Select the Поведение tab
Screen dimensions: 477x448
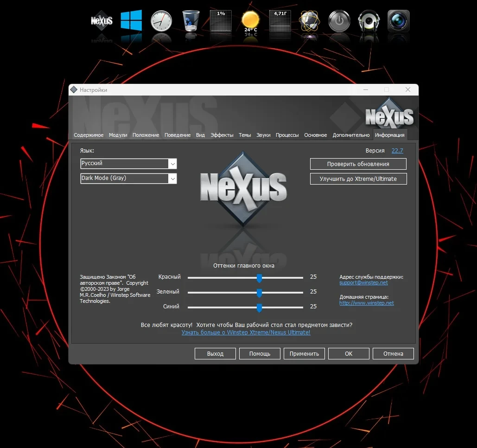coord(178,135)
